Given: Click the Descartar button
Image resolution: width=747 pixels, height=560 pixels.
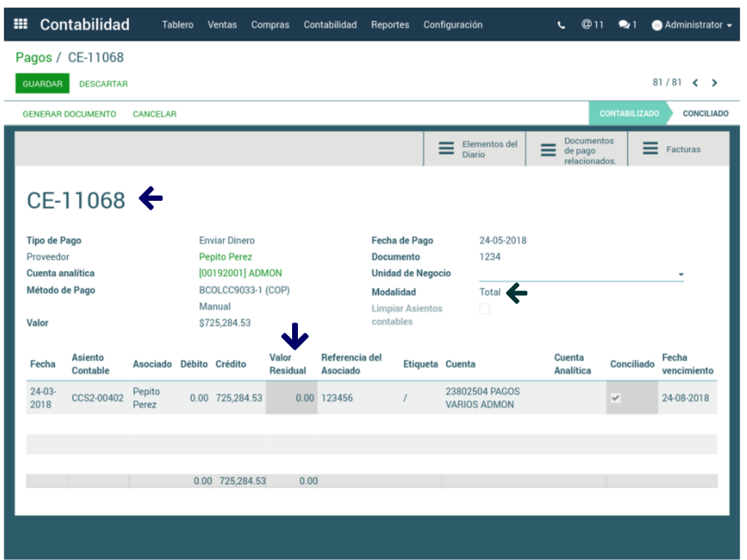Looking at the screenshot, I should pos(104,84).
